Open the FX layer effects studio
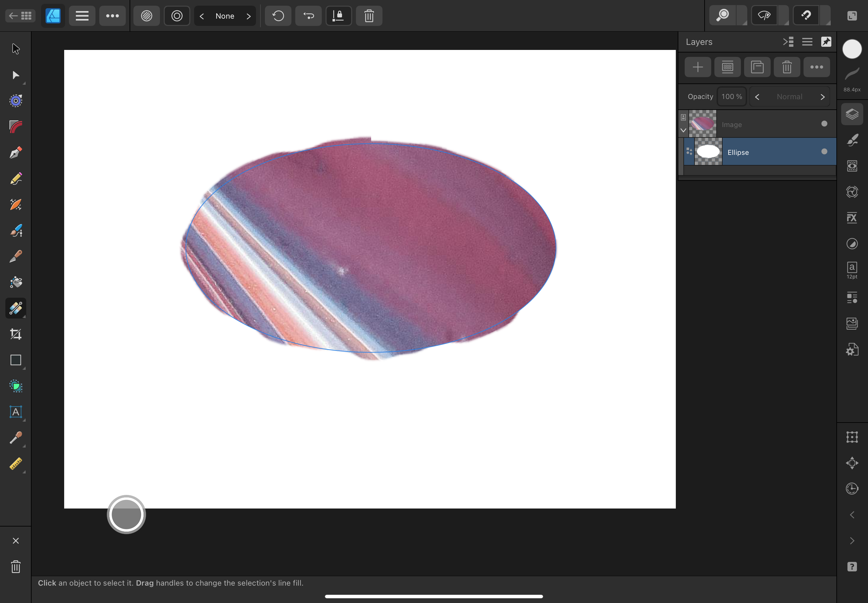 pos(852,218)
